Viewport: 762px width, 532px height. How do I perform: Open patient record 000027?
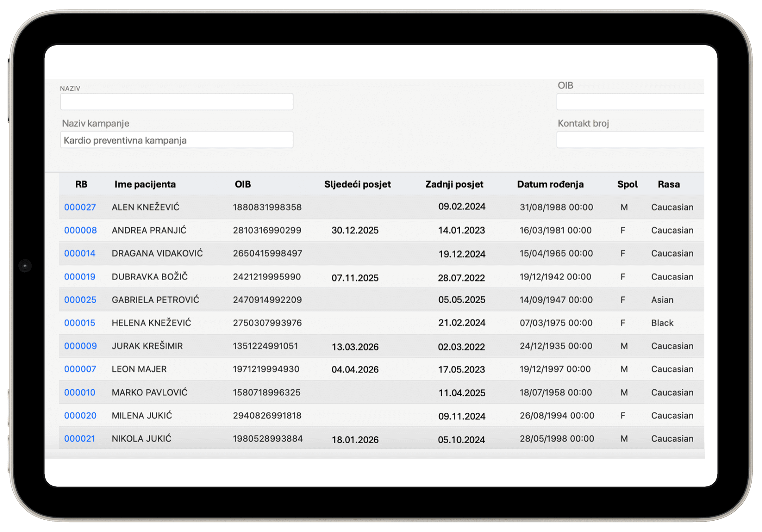[x=80, y=207]
